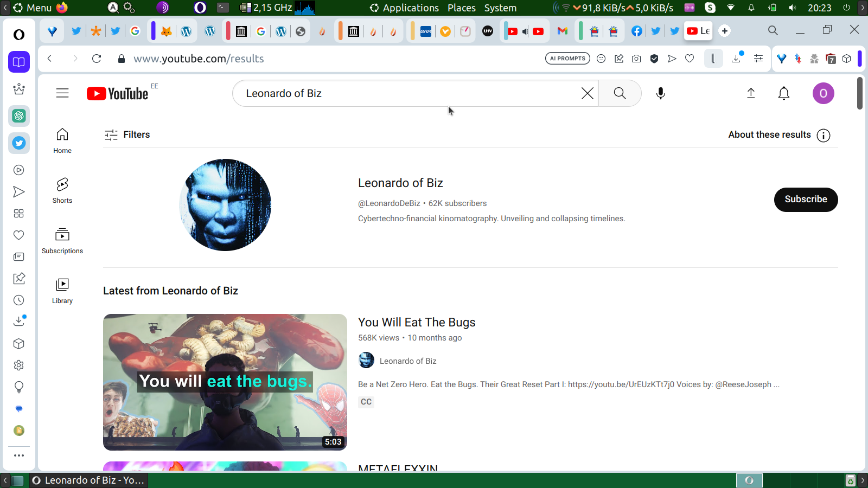Go to Home in YouTube sidebar

tap(62, 141)
